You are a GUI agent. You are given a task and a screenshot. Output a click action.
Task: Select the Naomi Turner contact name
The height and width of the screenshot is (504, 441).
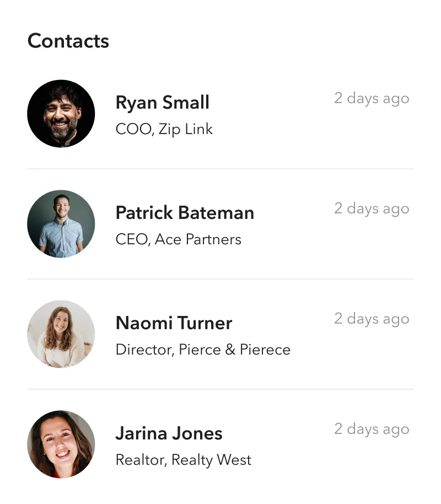(x=174, y=323)
